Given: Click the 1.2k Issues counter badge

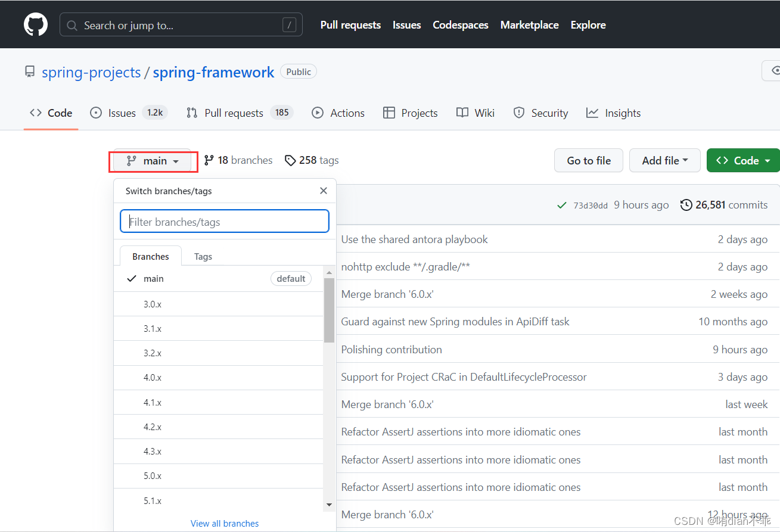Looking at the screenshot, I should tap(155, 113).
